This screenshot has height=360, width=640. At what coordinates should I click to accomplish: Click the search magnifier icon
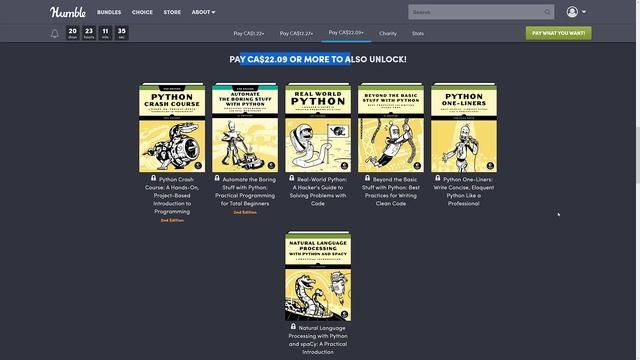(547, 12)
